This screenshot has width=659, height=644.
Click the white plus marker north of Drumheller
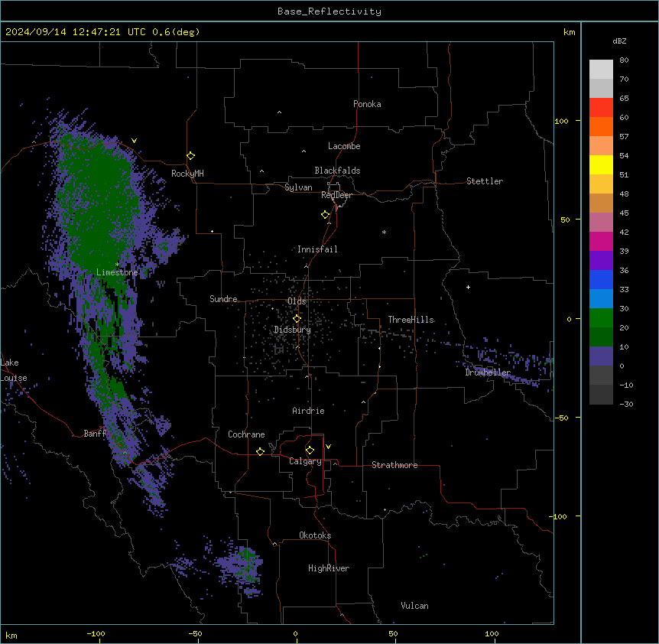coord(468,287)
